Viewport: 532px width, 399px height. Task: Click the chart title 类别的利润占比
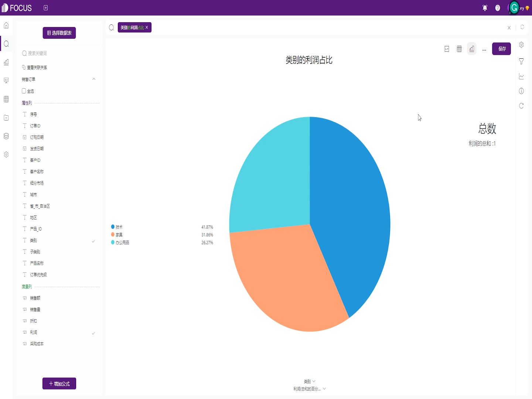[x=309, y=60]
